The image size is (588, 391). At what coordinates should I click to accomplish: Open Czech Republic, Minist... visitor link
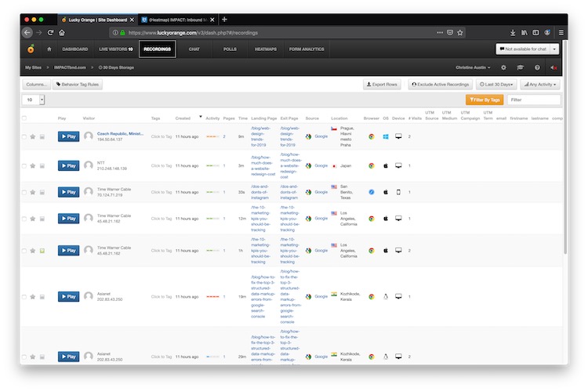120,133
